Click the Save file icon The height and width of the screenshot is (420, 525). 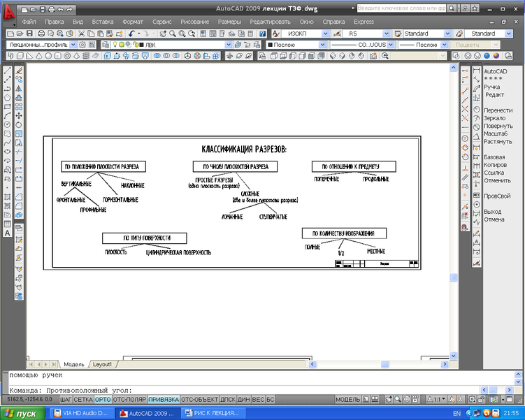[x=29, y=34]
